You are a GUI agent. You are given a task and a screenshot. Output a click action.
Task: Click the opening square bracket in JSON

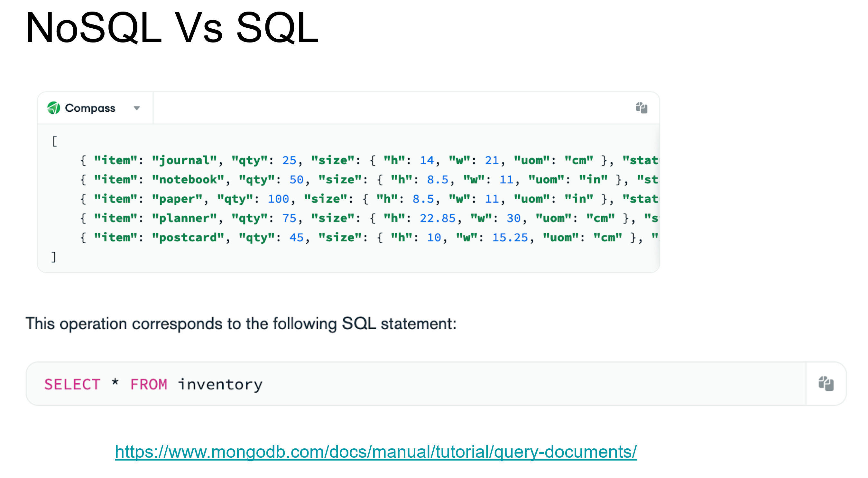coord(55,141)
